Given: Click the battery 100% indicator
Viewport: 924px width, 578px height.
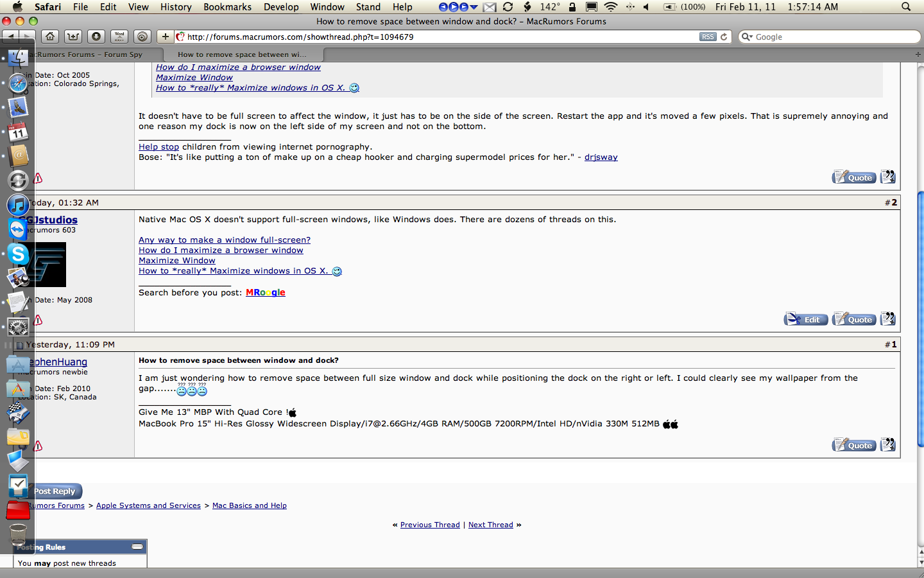Looking at the screenshot, I should click(684, 7).
